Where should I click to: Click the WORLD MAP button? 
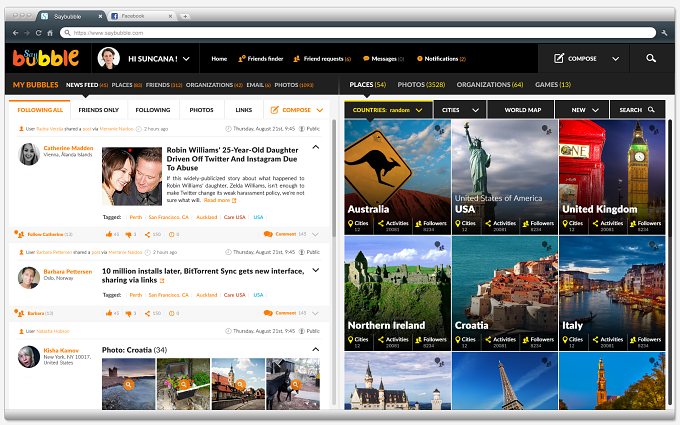(x=522, y=110)
